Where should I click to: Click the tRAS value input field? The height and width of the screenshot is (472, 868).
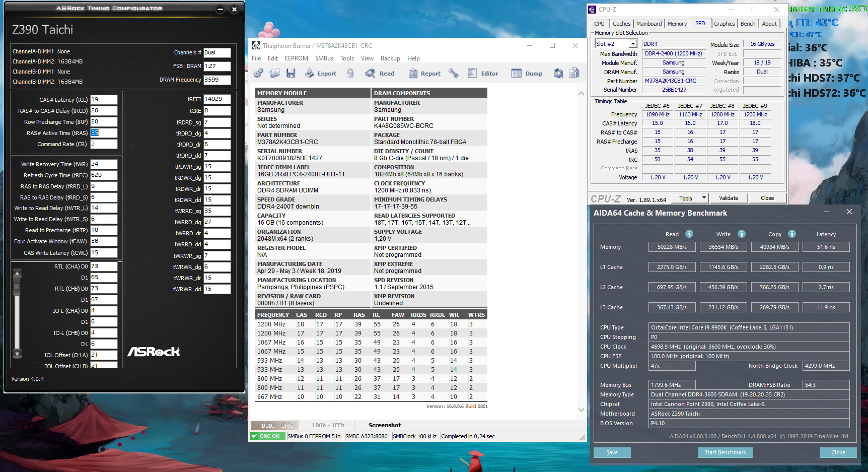pos(104,133)
